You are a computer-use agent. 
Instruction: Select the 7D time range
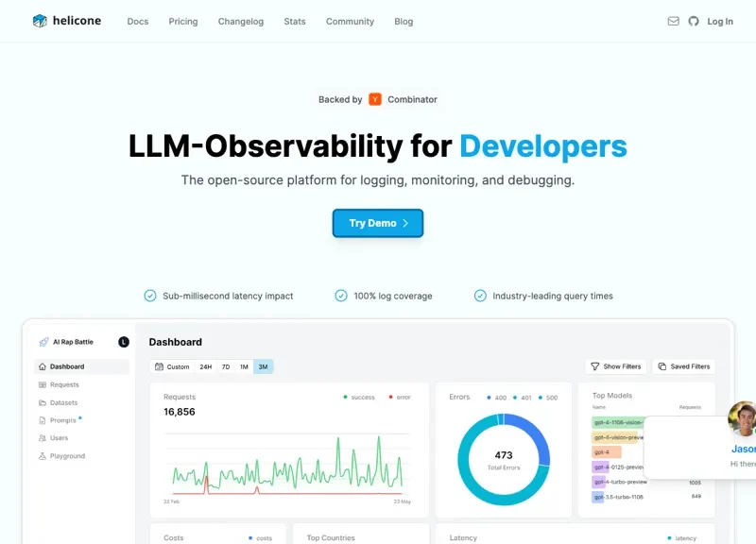(226, 366)
